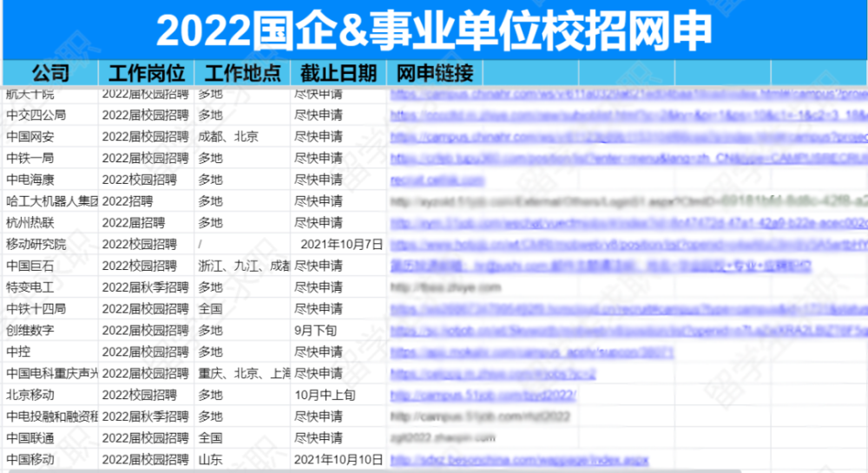
Task: Open the application link for 中铁十四局
Action: click(x=628, y=309)
